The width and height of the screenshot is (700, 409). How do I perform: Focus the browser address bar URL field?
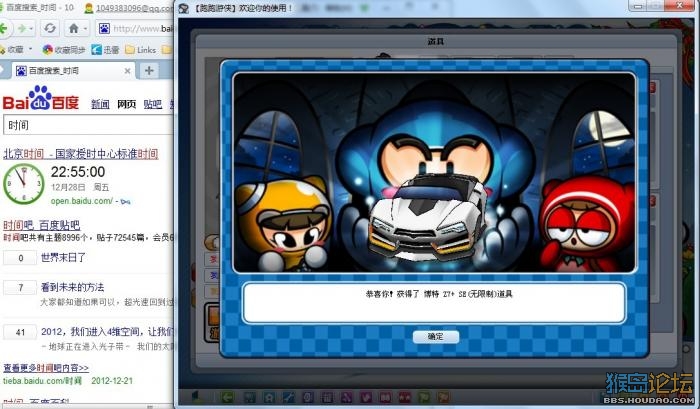pos(143,29)
